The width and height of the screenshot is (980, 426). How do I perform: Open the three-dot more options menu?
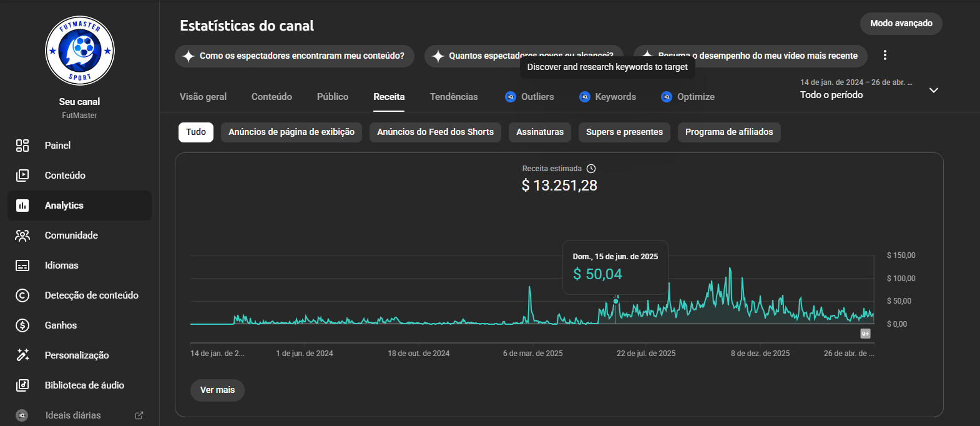[884, 56]
